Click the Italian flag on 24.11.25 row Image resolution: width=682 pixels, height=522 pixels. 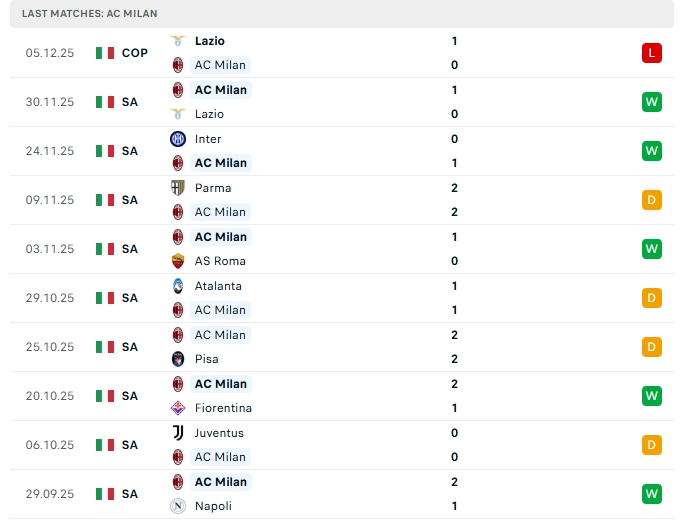pyautogui.click(x=105, y=151)
